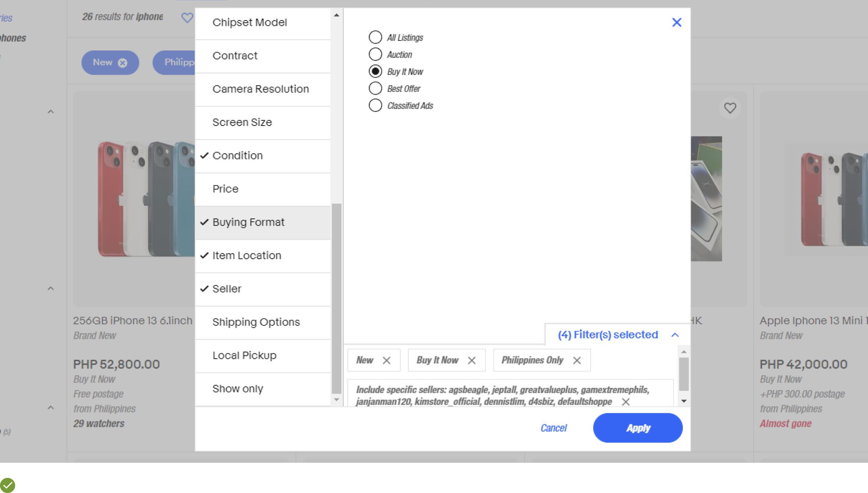The width and height of the screenshot is (868, 493).
Task: Save the search with the heart icon
Action: point(187,17)
